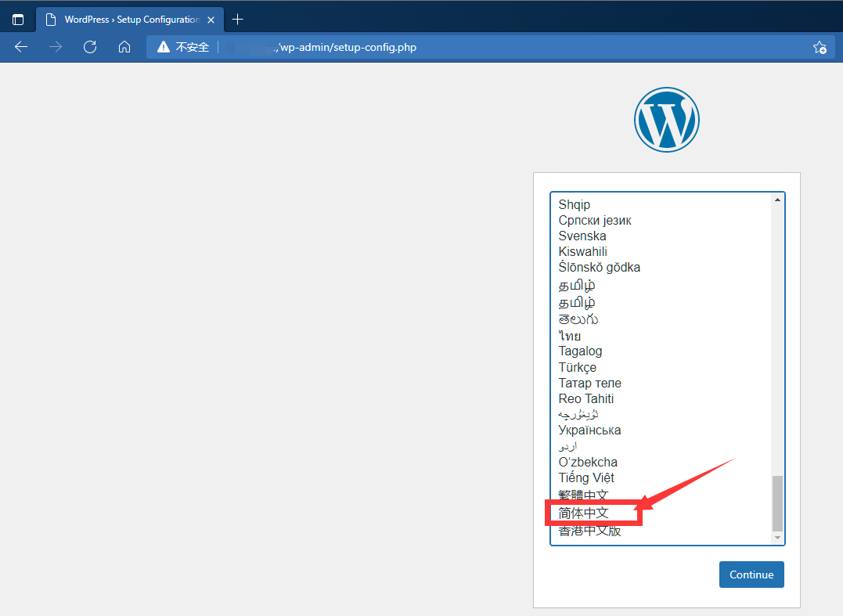Select O'zbekcha language option
This screenshot has width=843, height=616.
point(661,463)
